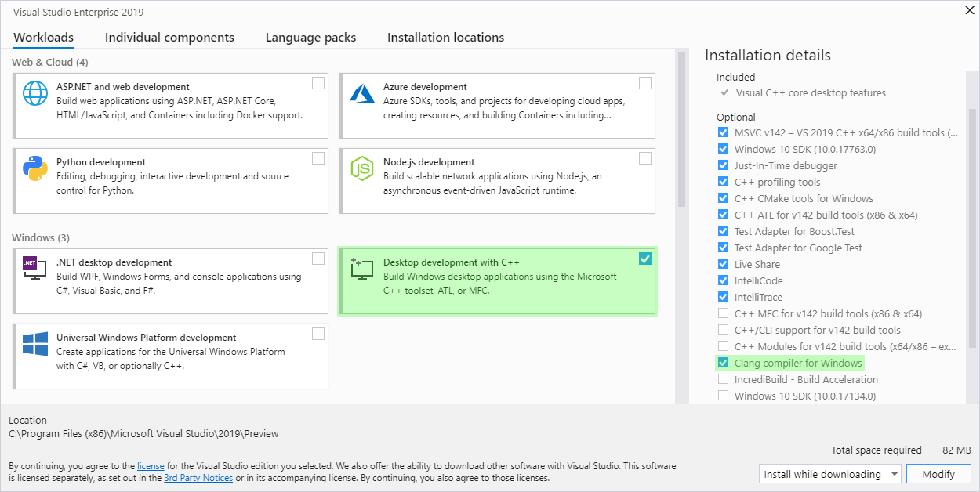This screenshot has height=492, width=980.
Task: Enable C++ MFC for v142 build tools
Action: pyautogui.click(x=723, y=313)
